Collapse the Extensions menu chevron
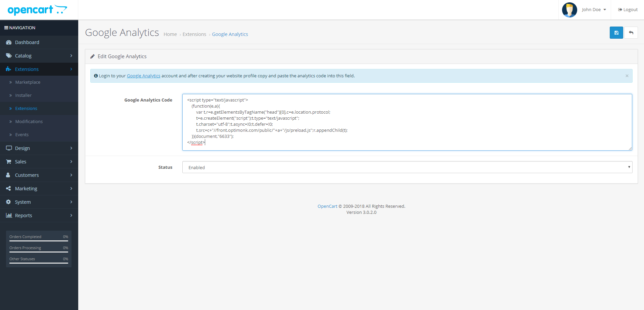 [71, 69]
